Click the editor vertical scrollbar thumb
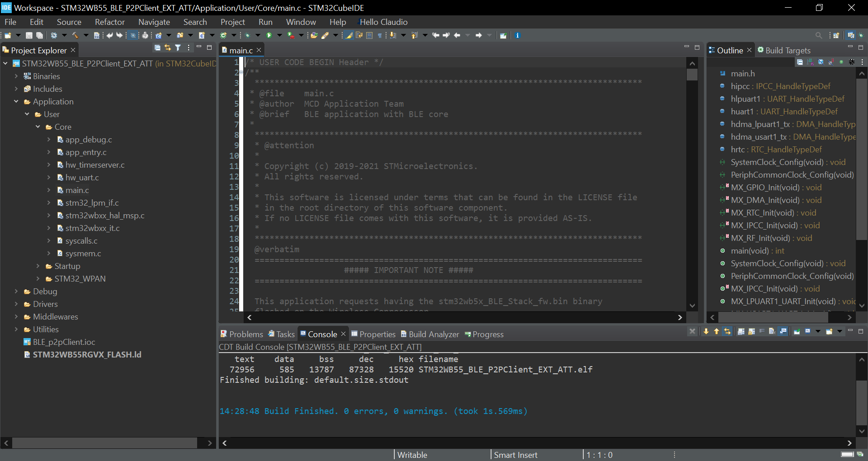 tap(692, 75)
